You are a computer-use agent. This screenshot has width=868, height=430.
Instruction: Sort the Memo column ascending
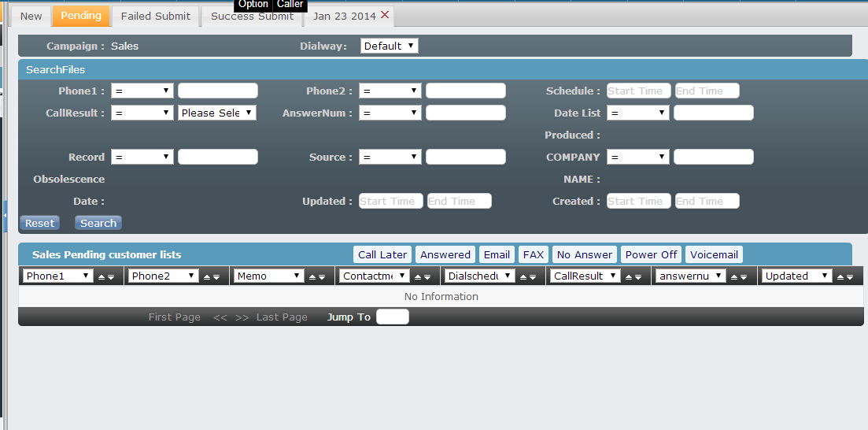[312, 276]
